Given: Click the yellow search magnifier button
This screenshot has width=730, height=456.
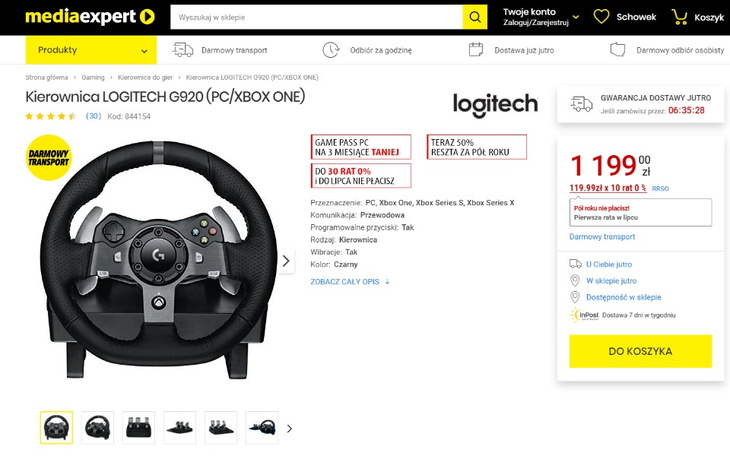Looking at the screenshot, I should coord(475,17).
